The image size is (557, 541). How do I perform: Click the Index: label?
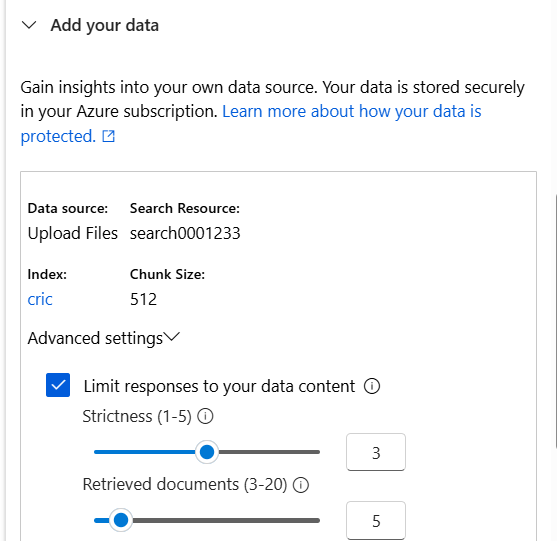pos(47,274)
